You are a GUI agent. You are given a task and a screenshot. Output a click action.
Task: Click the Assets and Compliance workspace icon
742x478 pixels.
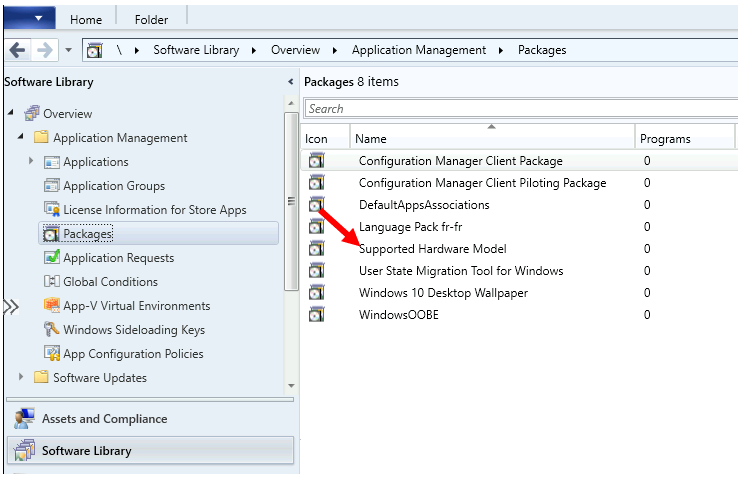pos(24,419)
